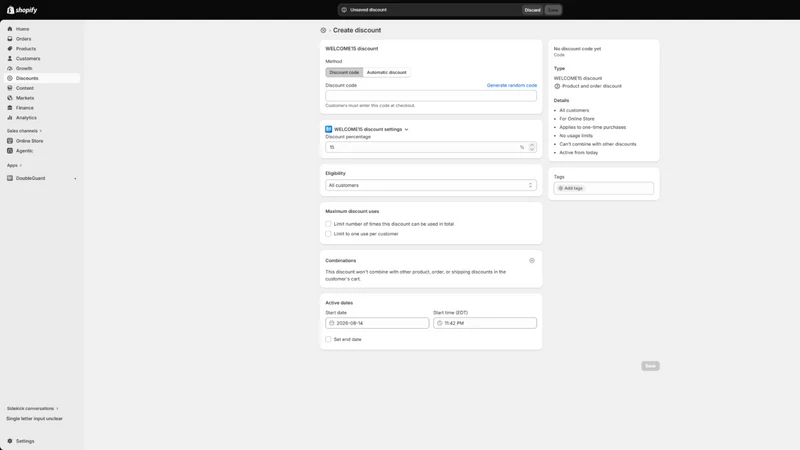Check Limit to one use per customer
The image size is (800, 450).
328,234
